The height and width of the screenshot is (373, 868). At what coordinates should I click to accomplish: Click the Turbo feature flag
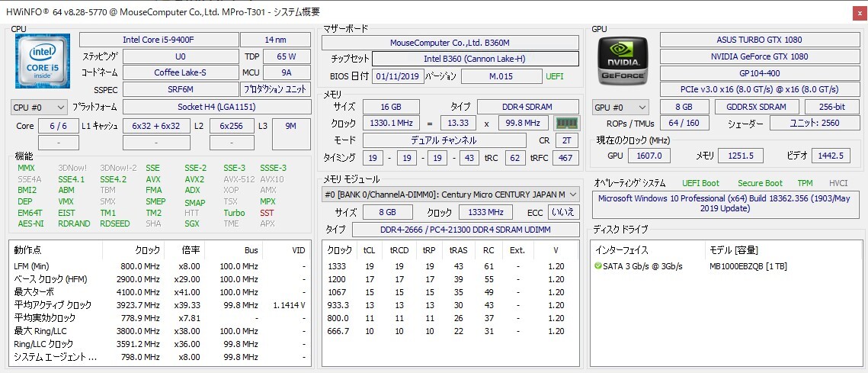pos(234,212)
